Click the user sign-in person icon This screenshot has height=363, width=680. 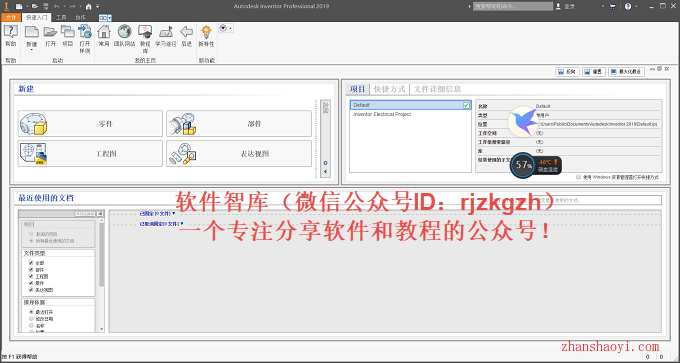point(558,7)
